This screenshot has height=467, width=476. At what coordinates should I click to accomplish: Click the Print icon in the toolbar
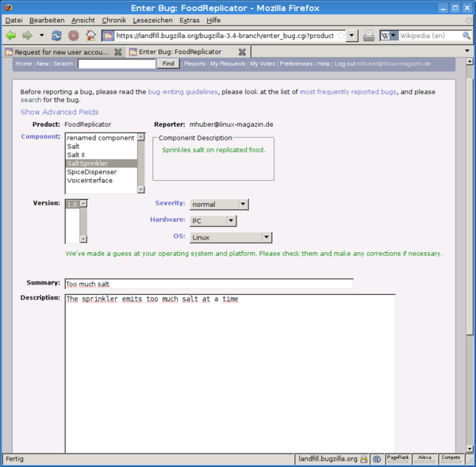click(369, 36)
